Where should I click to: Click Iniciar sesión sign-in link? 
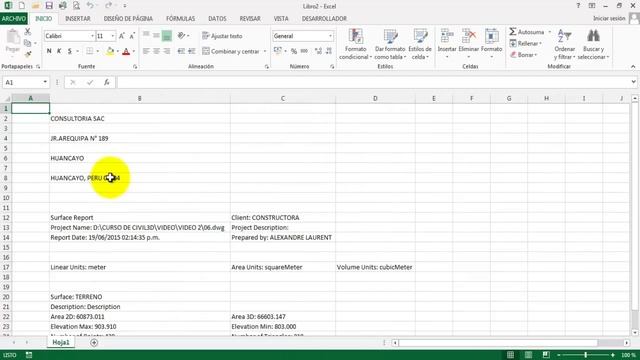[x=609, y=18]
